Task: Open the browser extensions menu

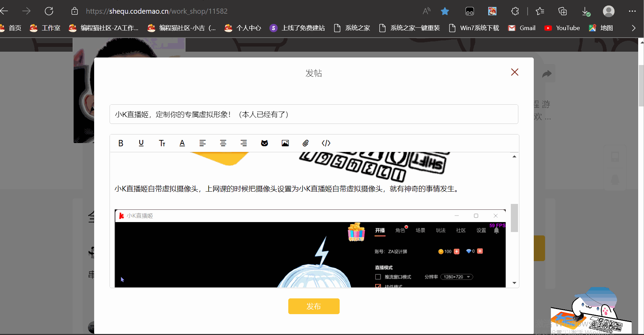Action: [515, 11]
